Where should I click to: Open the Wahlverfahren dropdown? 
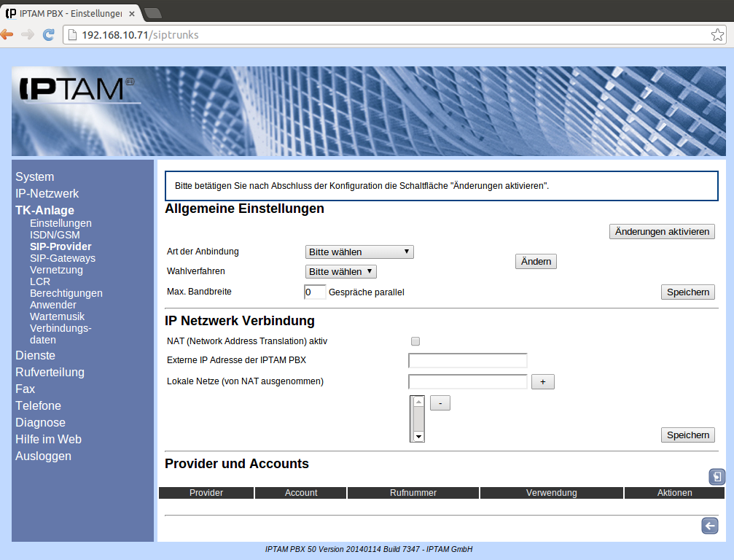[340, 272]
